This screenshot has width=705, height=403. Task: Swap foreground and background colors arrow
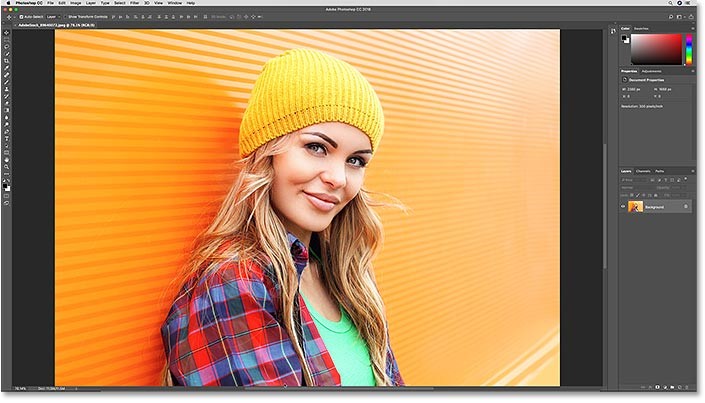point(9,180)
